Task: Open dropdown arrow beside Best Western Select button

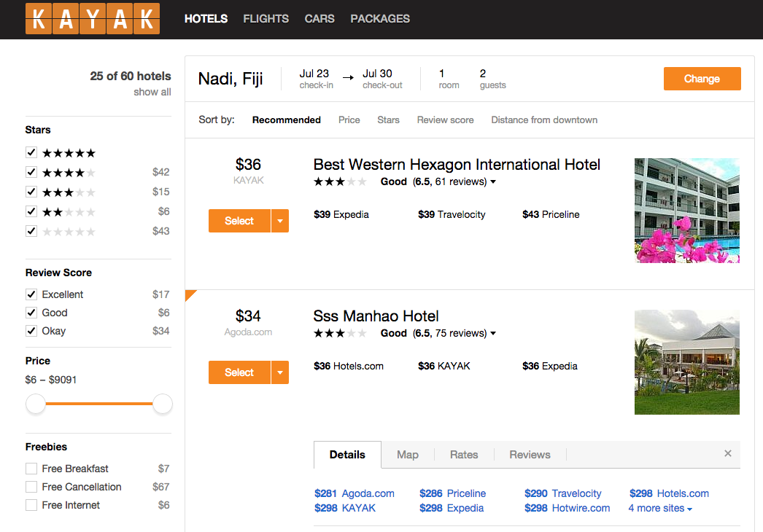Action: [280, 221]
